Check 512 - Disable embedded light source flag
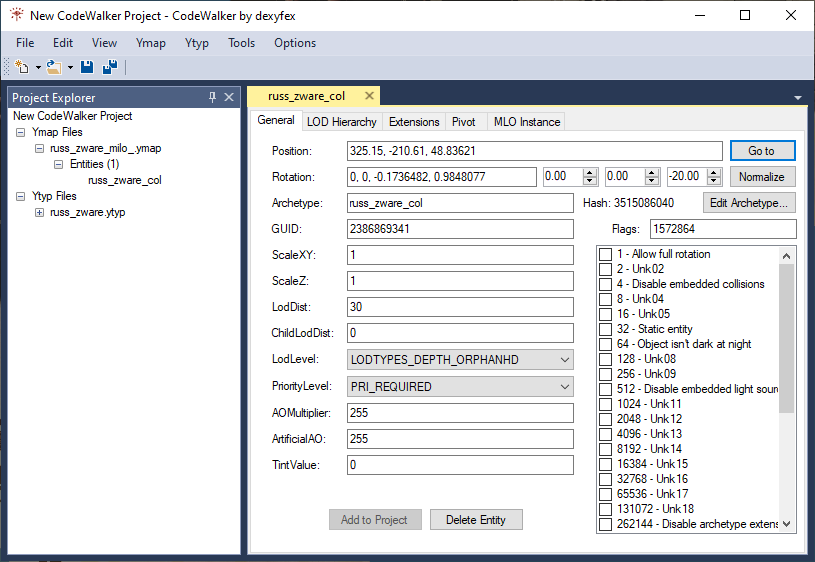This screenshot has width=815, height=562. (x=606, y=389)
